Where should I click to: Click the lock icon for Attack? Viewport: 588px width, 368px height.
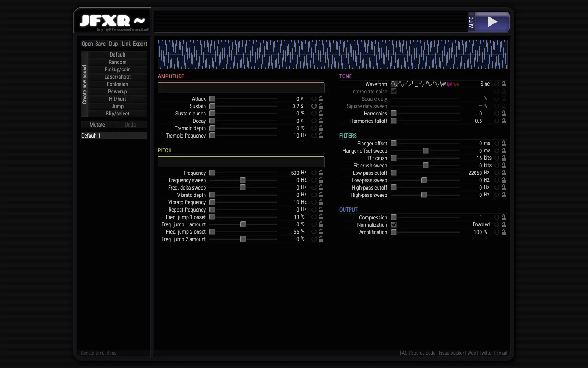321,99
